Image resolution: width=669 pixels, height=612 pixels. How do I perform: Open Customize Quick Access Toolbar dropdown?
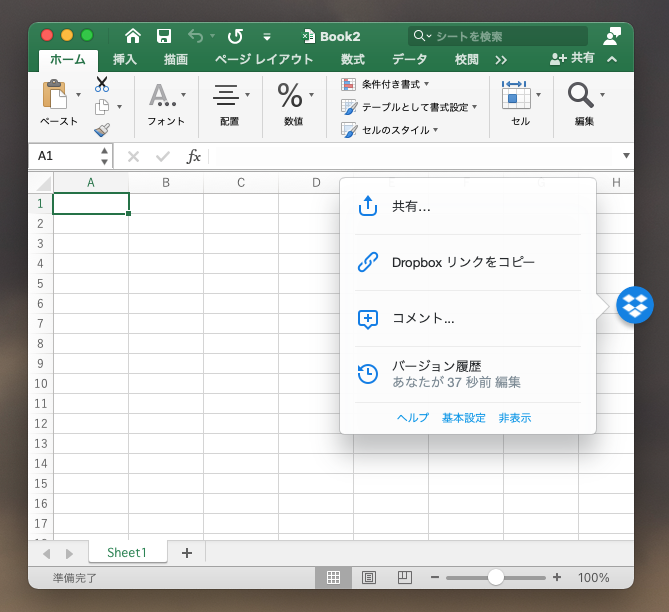click(267, 37)
